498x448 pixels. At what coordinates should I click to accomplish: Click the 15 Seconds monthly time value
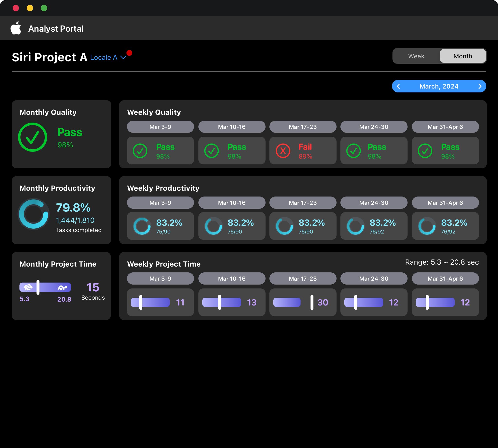click(x=93, y=291)
